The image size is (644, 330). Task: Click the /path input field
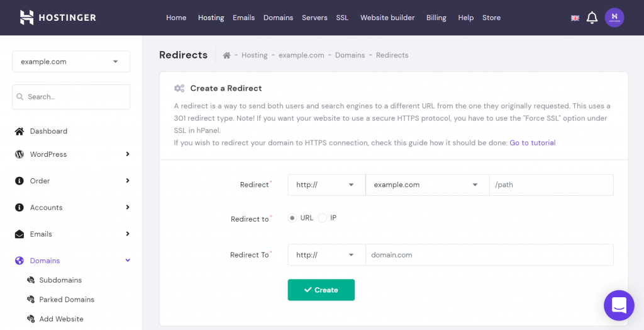click(x=551, y=185)
